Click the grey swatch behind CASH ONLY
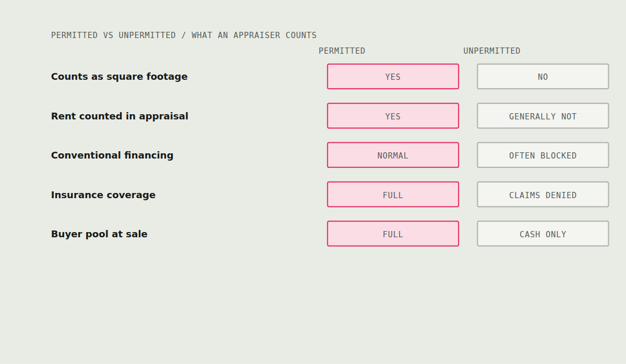This screenshot has height=364, width=626. coord(543,234)
